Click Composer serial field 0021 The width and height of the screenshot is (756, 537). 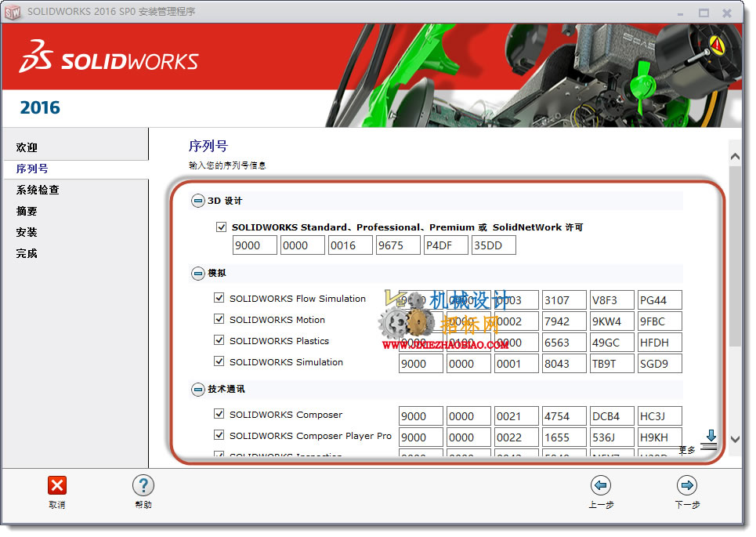(x=516, y=416)
